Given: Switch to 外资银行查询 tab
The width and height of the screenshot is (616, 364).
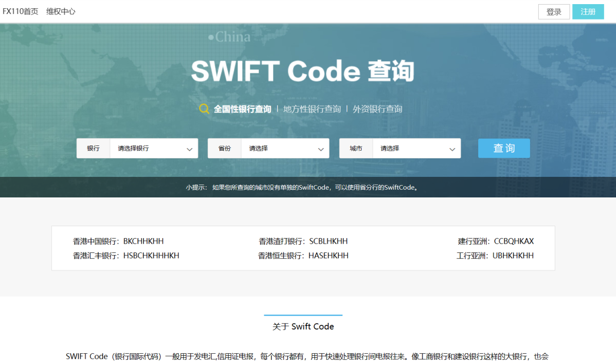Looking at the screenshot, I should tap(377, 108).
